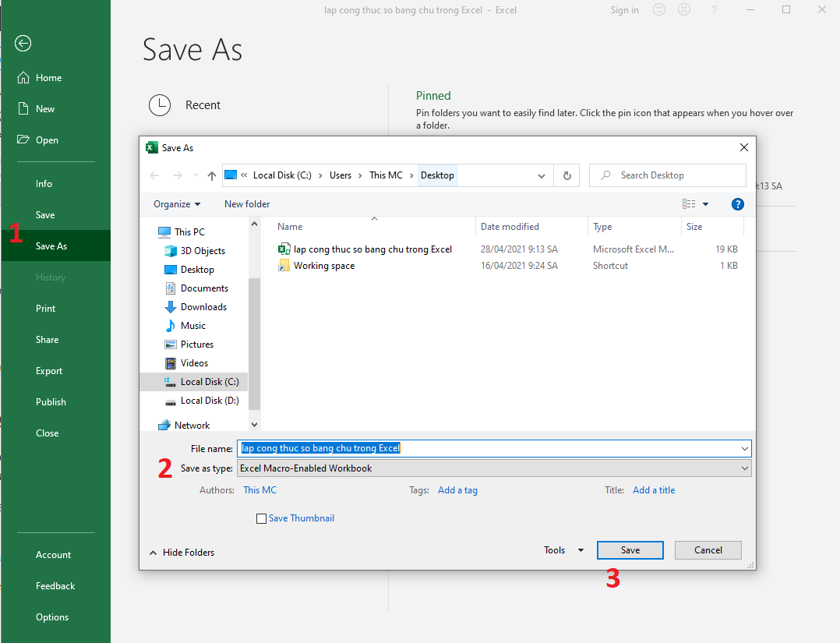Select Export in backstage menu
The height and width of the screenshot is (643, 840).
pos(49,371)
